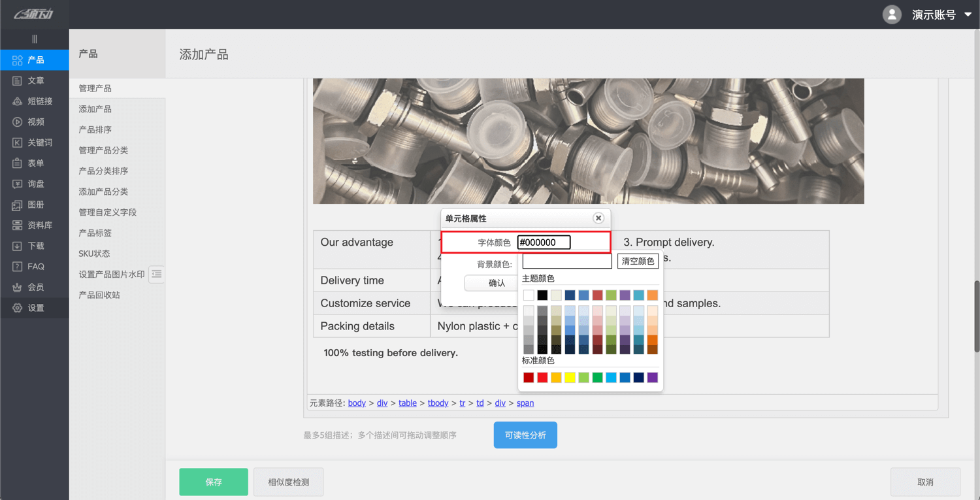Pick the red standard color swatch

tap(542, 378)
